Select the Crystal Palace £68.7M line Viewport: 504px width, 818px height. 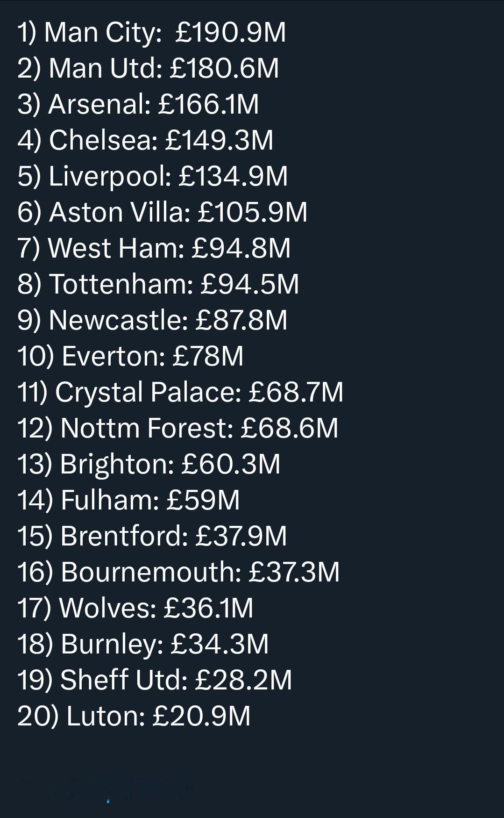coord(180,393)
